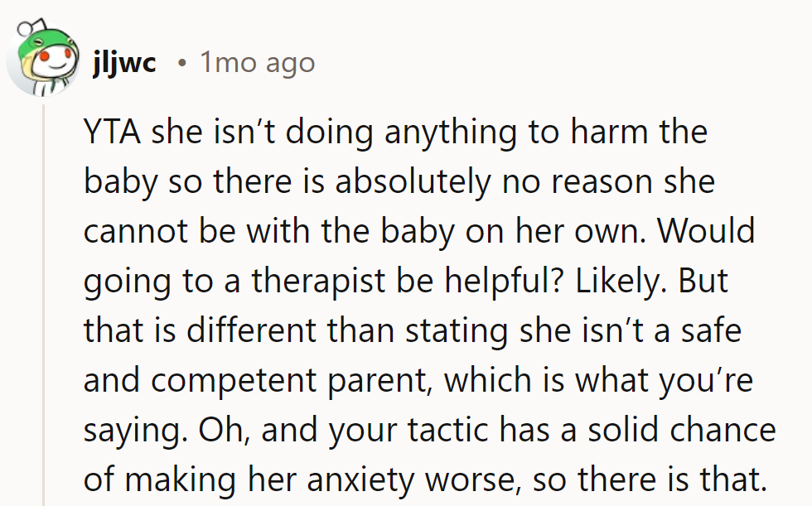Click the bullet separator before the timestamp
This screenshot has height=506, width=812.
coord(181,64)
